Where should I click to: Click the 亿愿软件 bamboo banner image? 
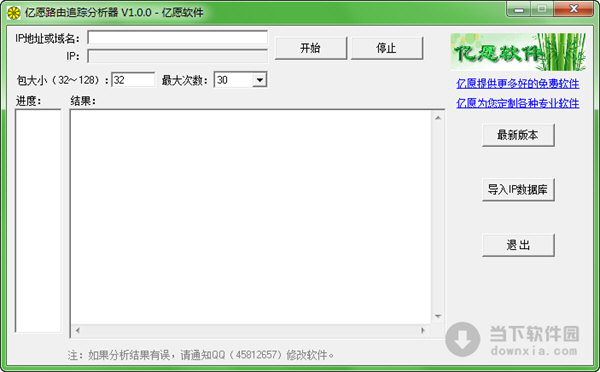(518, 52)
